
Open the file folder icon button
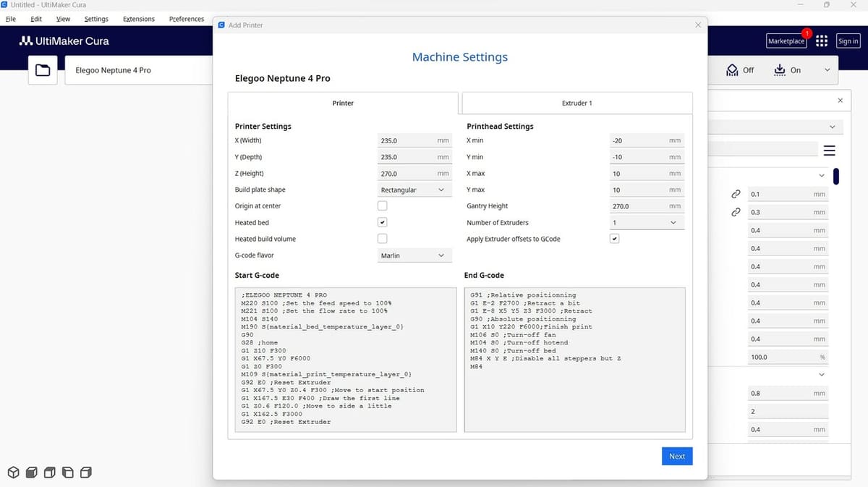tap(43, 70)
